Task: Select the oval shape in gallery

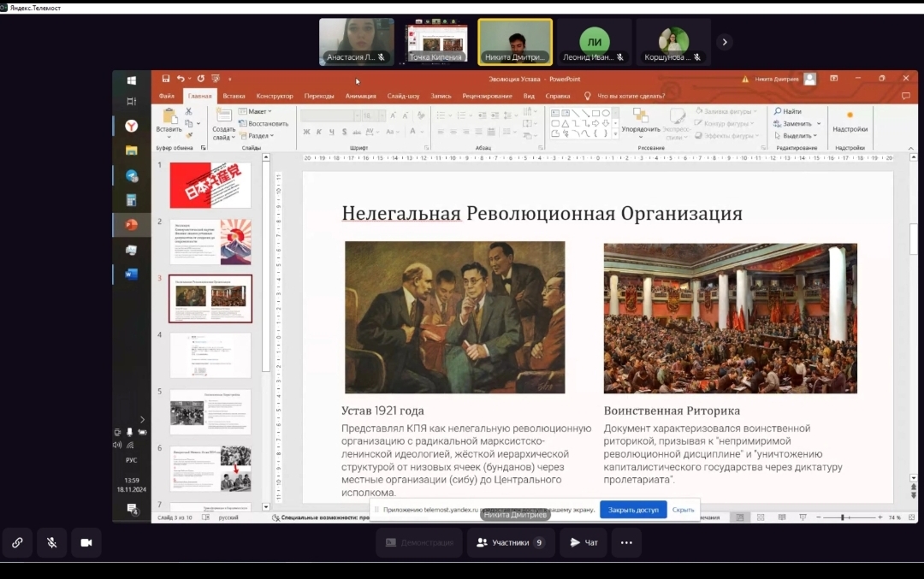Action: click(x=606, y=113)
